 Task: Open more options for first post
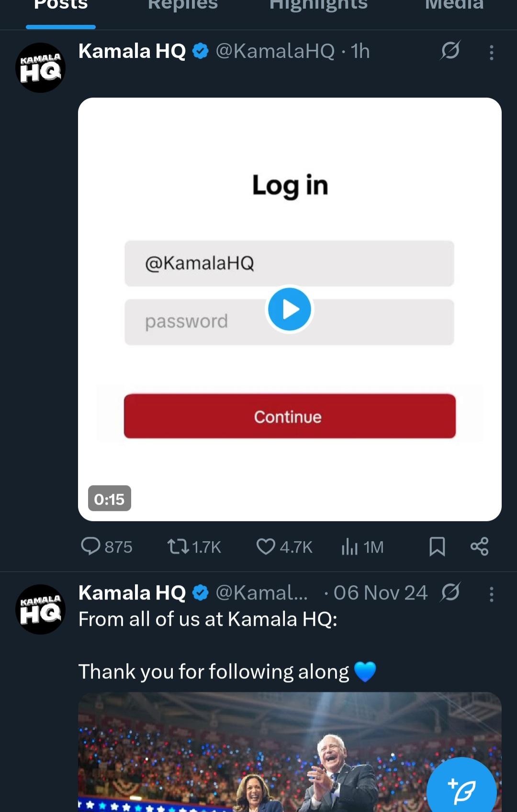coord(491,52)
